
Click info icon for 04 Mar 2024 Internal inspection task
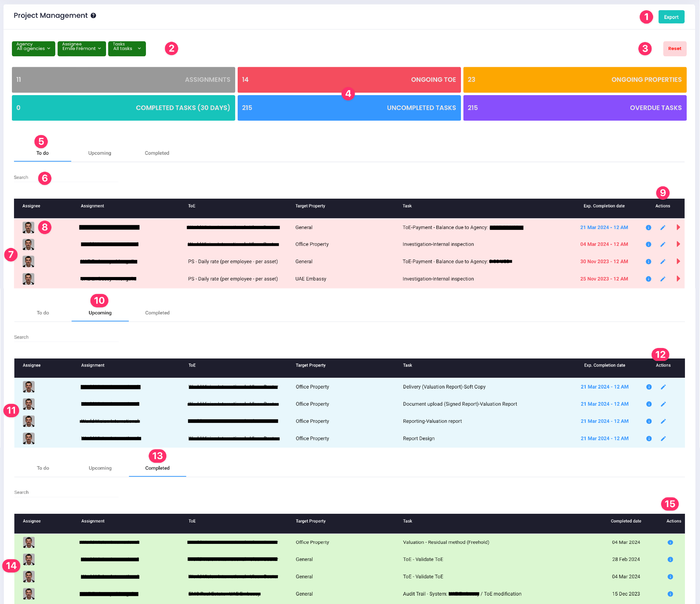click(648, 244)
